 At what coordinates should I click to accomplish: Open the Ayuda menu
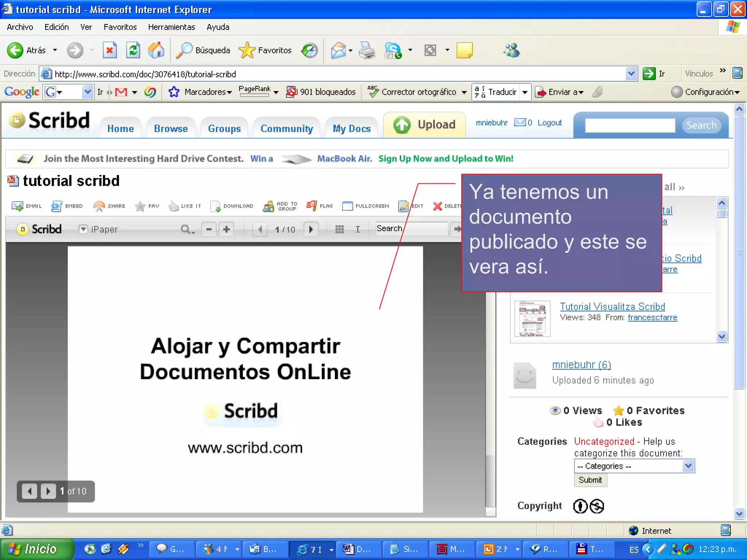[218, 27]
